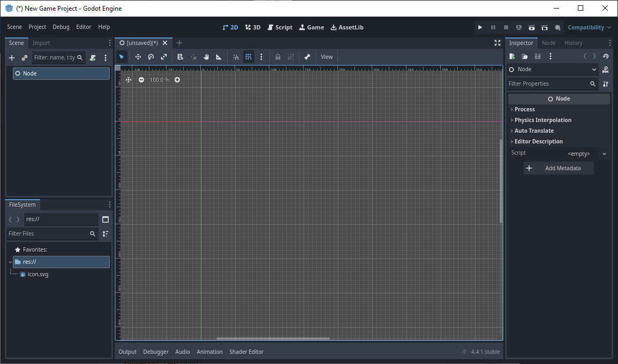Open the Compatibility renderer dropdown

click(x=589, y=27)
